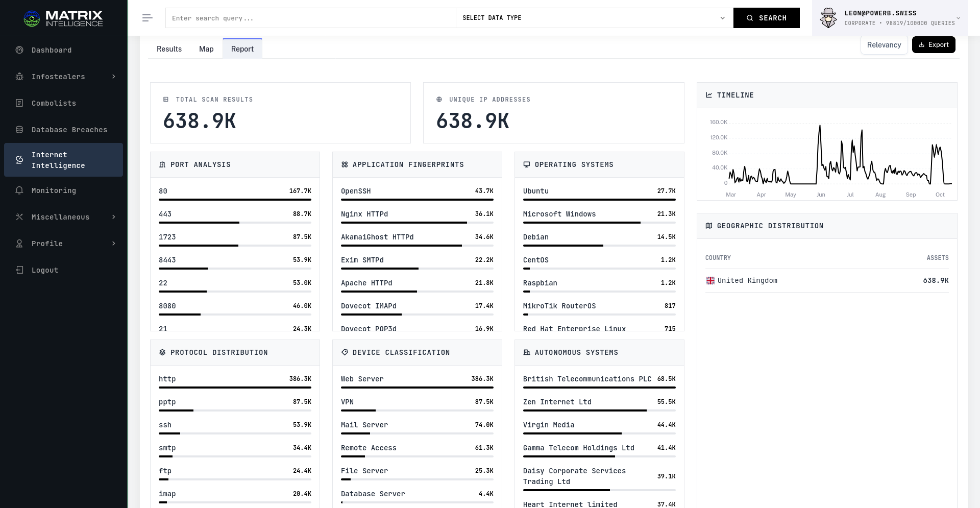The image size is (980, 508).
Task: Click the United Kingdom flag icon
Action: pos(710,281)
